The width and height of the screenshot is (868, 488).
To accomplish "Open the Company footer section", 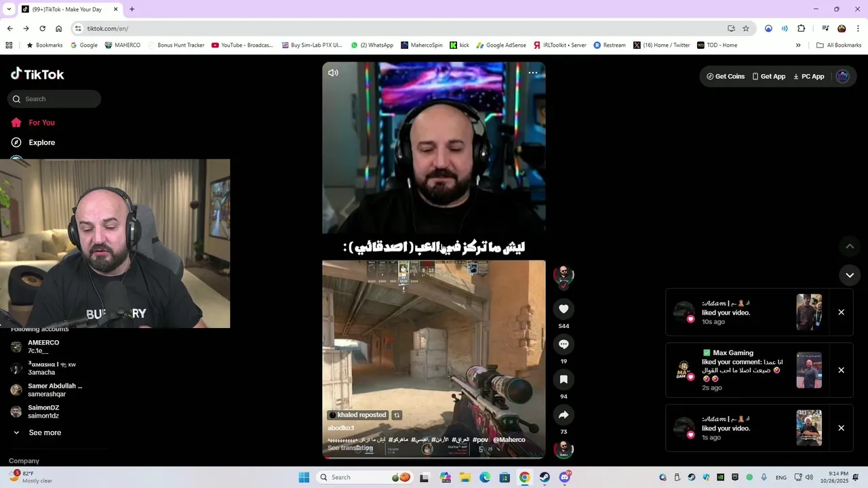I will [x=24, y=461].
